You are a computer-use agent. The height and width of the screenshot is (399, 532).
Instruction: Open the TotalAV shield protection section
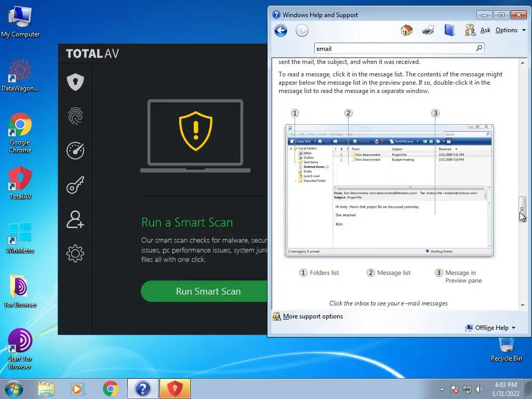75,82
